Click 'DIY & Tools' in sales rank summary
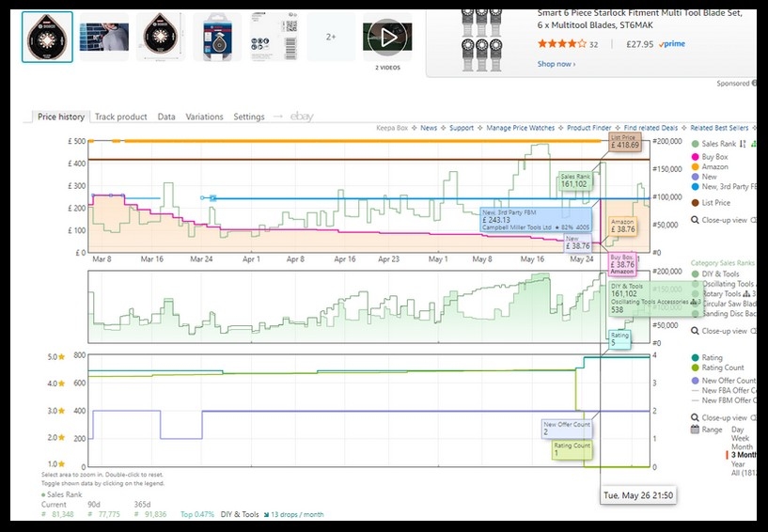This screenshot has width=768, height=532. click(240, 514)
